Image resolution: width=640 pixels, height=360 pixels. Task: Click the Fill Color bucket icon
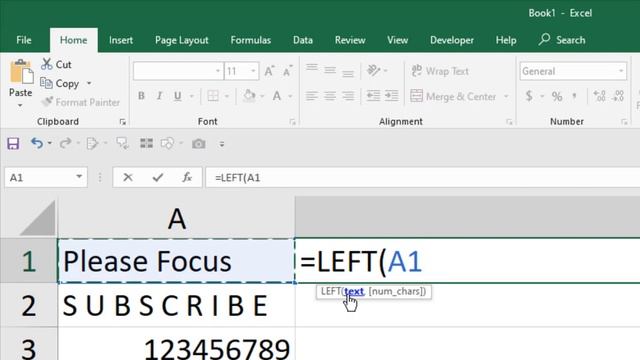[249, 96]
